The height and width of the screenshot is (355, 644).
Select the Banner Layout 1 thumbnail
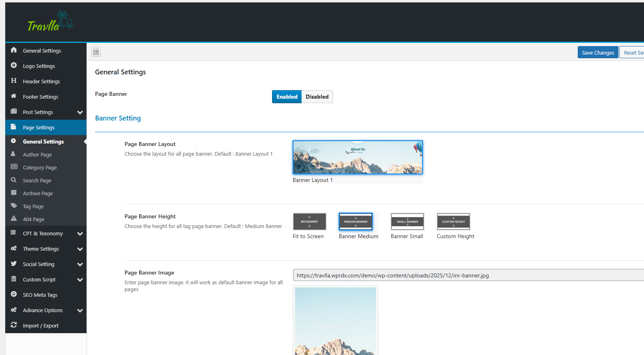(357, 157)
